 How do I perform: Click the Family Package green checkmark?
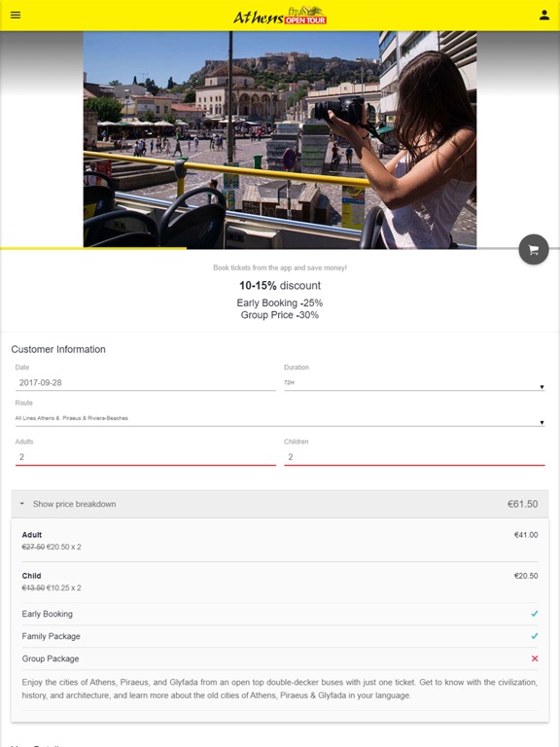coord(535,636)
